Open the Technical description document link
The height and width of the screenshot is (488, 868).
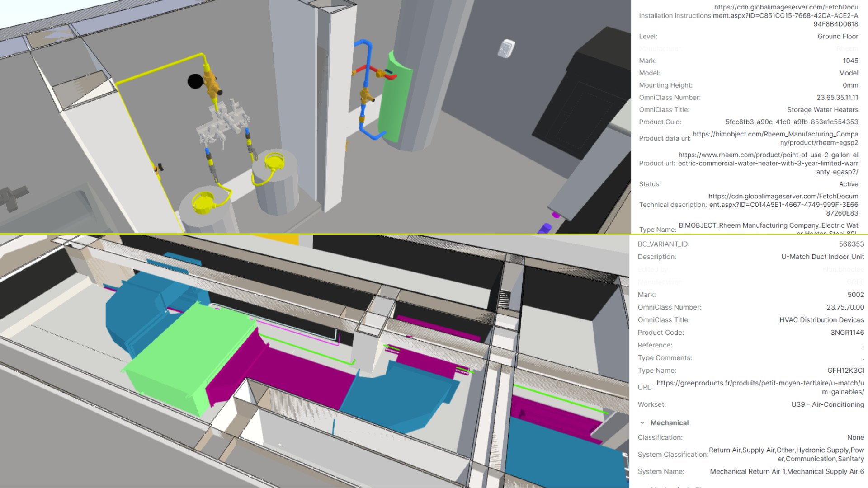pyautogui.click(x=783, y=205)
